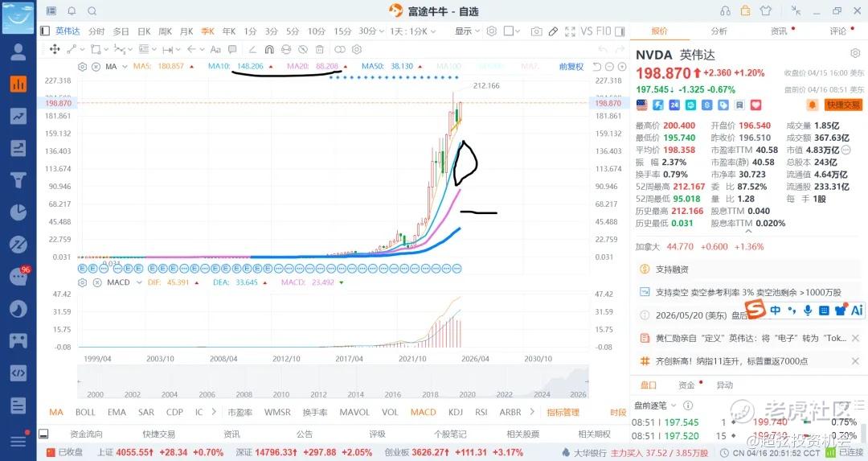Click the magnet snap drawing tool
Screen dimensions: 868x461
(269, 49)
